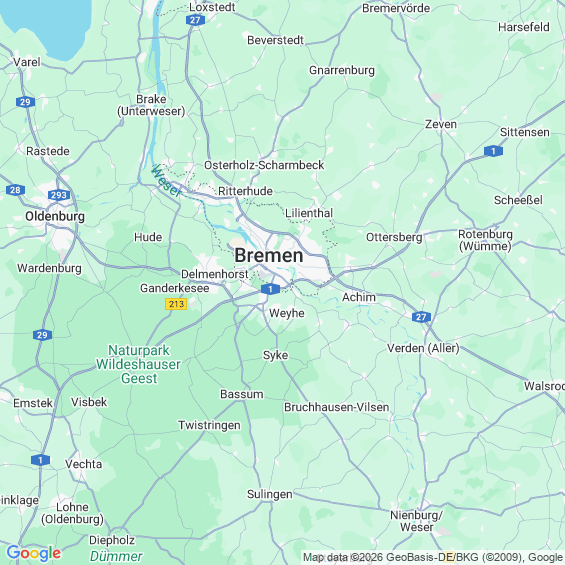The height and width of the screenshot is (565, 565).
Task: Click the Dümmer lake label
Action: coord(116,556)
